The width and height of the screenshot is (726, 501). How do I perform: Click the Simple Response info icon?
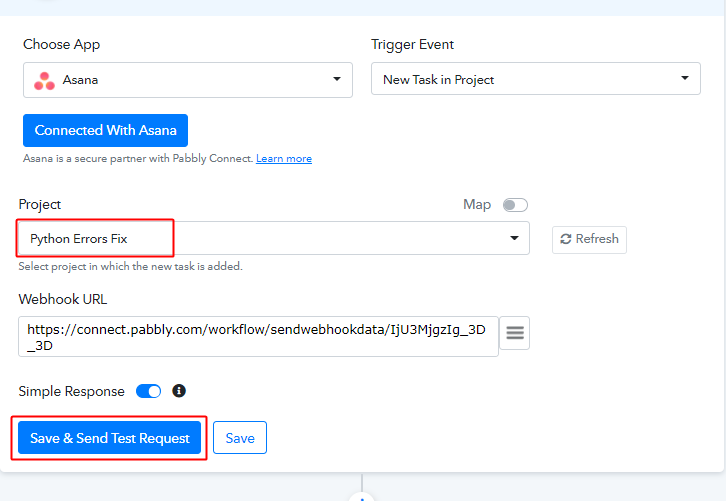(179, 391)
